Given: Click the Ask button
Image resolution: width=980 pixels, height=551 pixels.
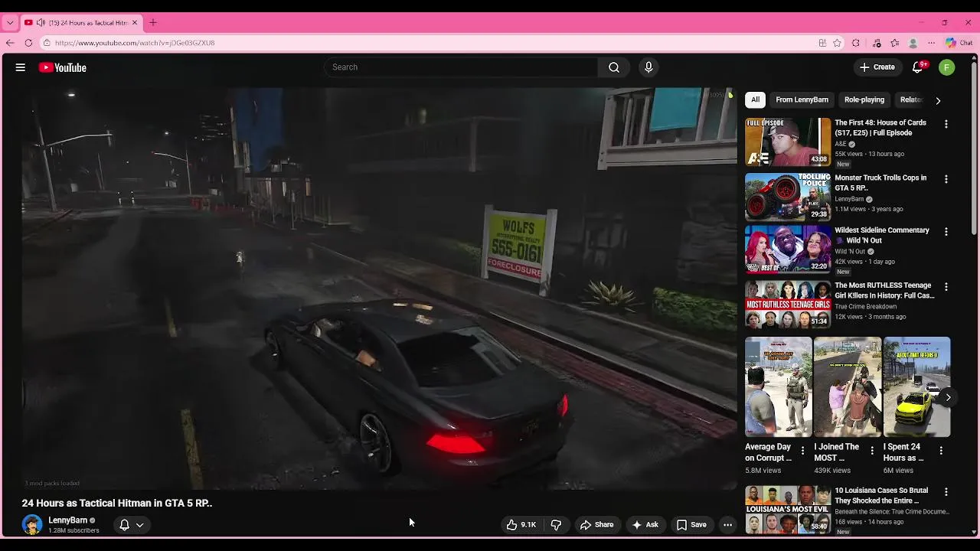Looking at the screenshot, I should click(x=645, y=525).
